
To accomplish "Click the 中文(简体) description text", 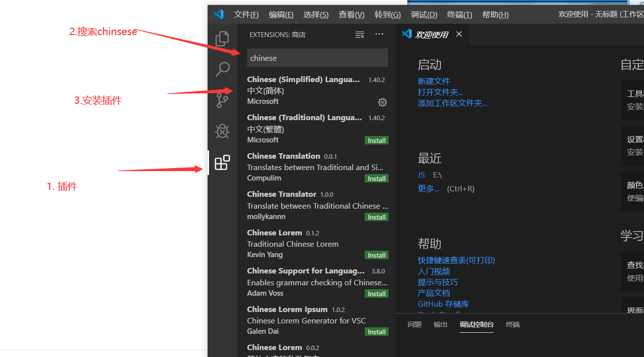I will tap(265, 90).
